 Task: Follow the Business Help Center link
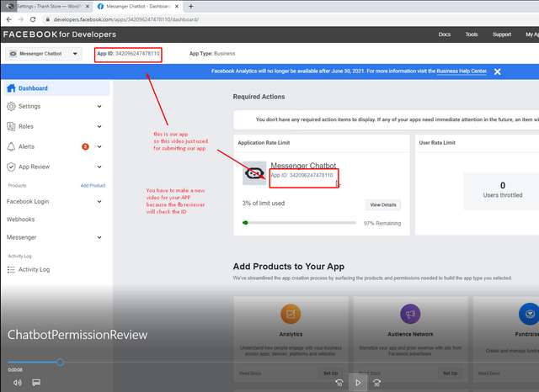tap(462, 71)
